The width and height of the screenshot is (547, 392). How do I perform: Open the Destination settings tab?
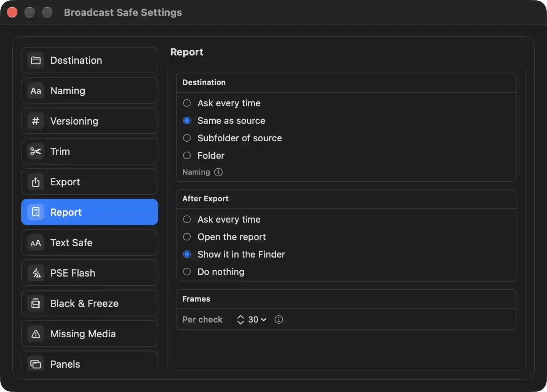pyautogui.click(x=90, y=60)
